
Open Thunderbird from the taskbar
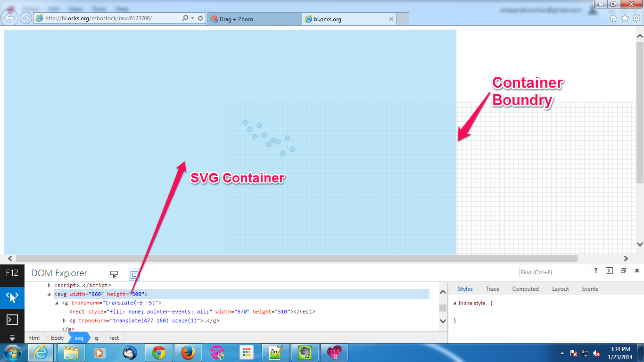coord(129,353)
